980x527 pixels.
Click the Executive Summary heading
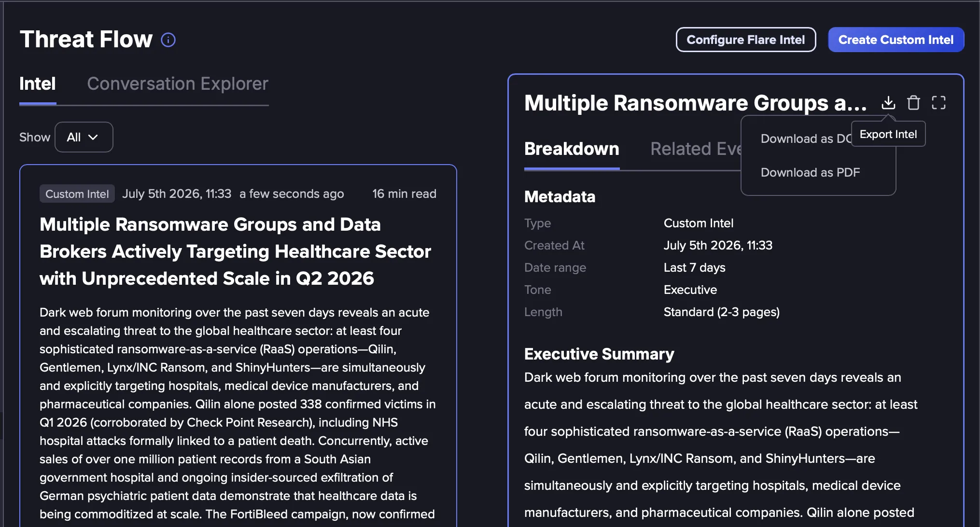599,354
